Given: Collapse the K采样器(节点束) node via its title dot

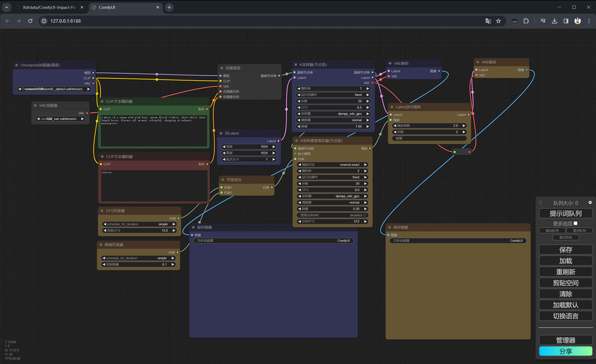Looking at the screenshot, I should click(x=296, y=65).
